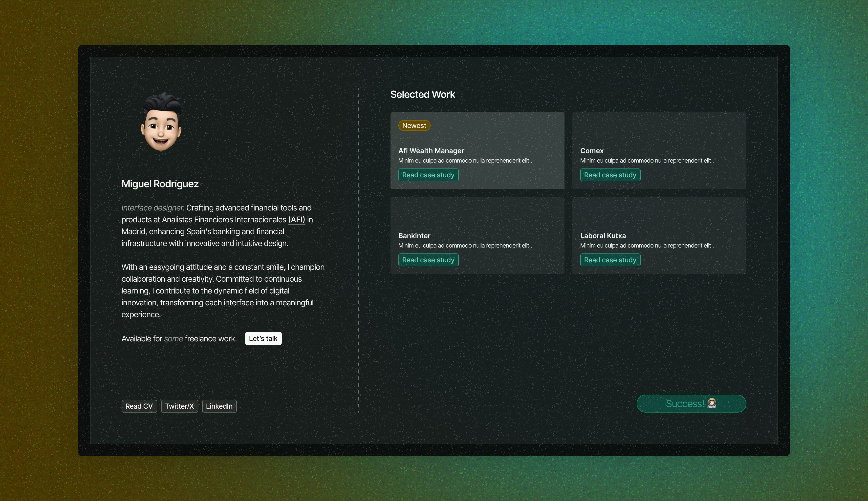Screen dimensions: 868x501
Task: Click the Newest badge on the top card
Action: pos(414,125)
